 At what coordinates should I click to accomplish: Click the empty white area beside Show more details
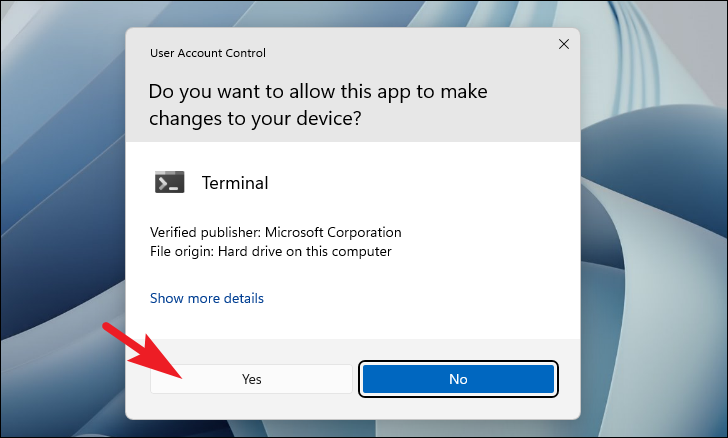coord(418,298)
